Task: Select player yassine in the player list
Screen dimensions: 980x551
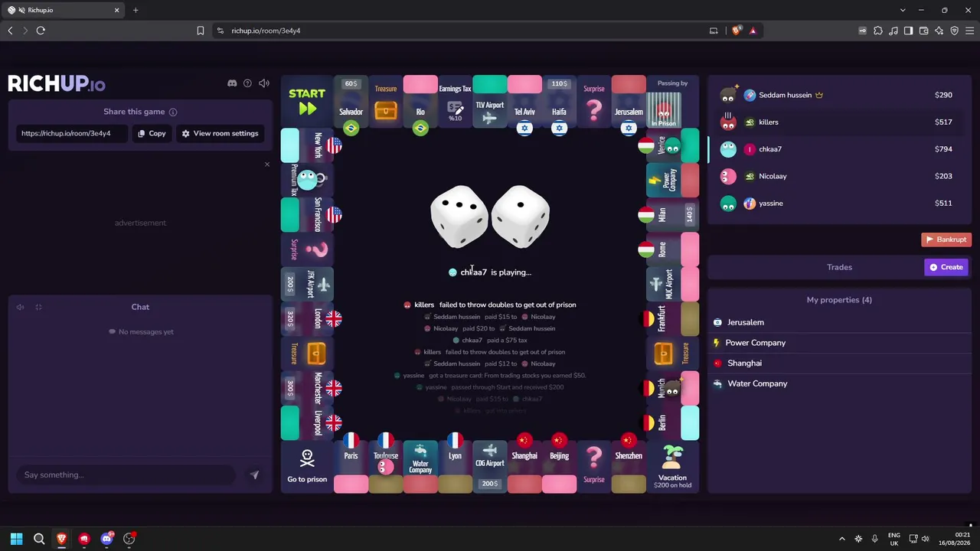Action: tap(838, 204)
